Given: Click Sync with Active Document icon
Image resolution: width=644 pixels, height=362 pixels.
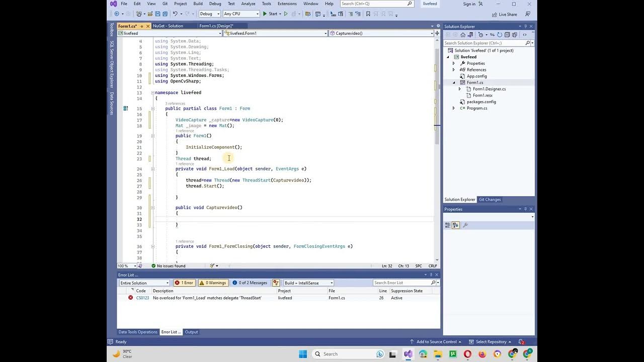Looking at the screenshot, I should coord(493,35).
